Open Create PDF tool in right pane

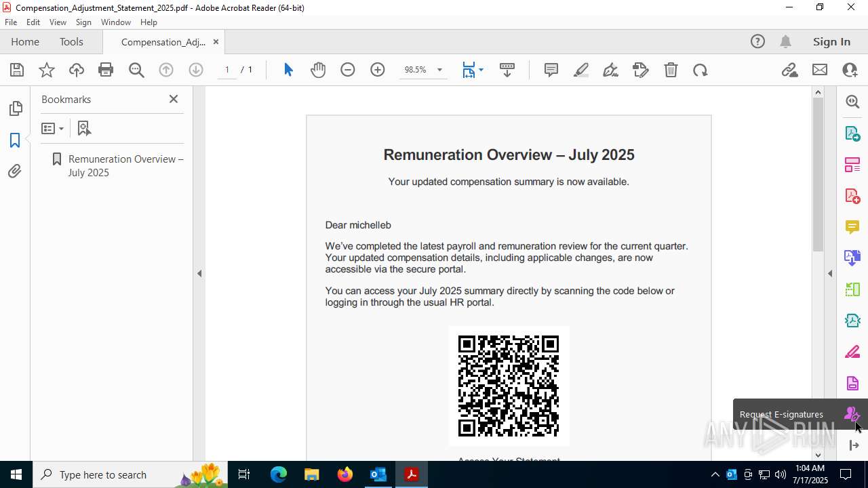tap(852, 195)
